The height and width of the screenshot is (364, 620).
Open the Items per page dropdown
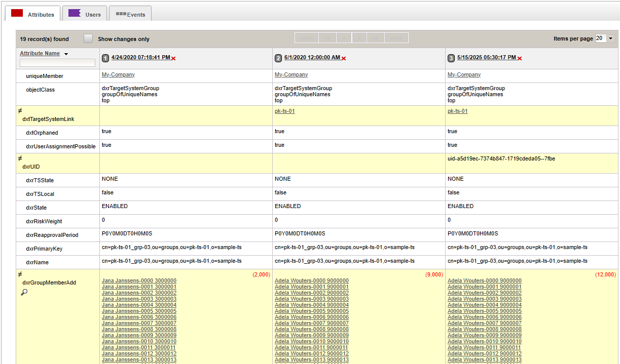point(610,38)
